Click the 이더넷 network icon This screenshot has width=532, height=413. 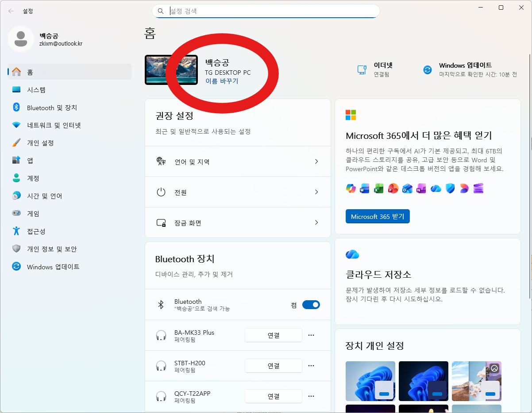[x=362, y=70]
